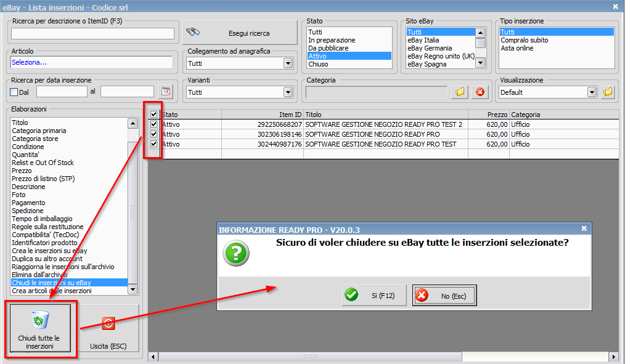Click the 'Seleziona...' Articolo link

pyautogui.click(x=29, y=62)
